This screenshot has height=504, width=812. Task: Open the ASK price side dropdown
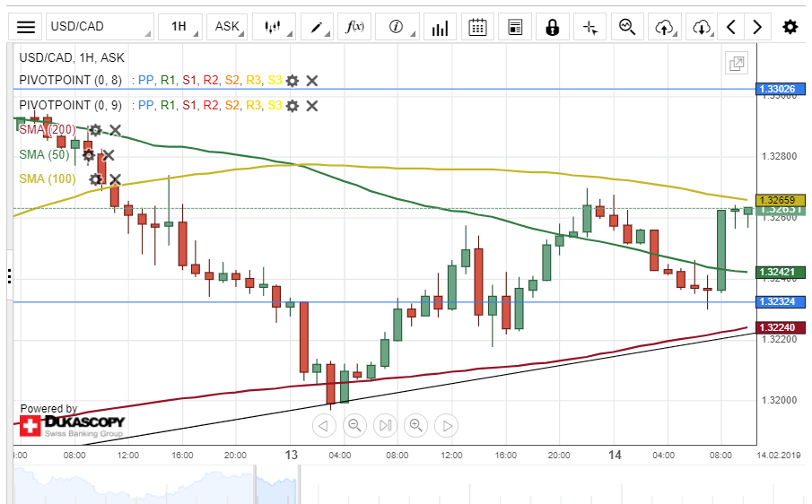[228, 27]
